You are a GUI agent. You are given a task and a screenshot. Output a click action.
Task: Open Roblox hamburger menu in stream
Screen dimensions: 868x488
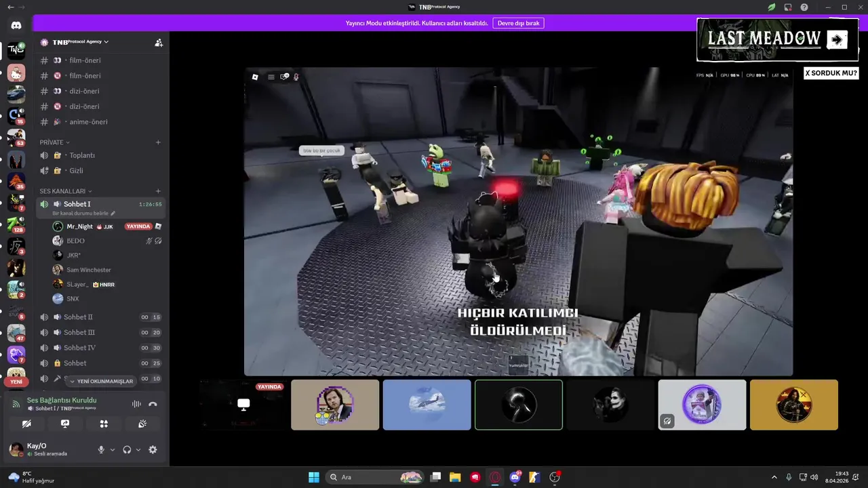click(x=271, y=77)
